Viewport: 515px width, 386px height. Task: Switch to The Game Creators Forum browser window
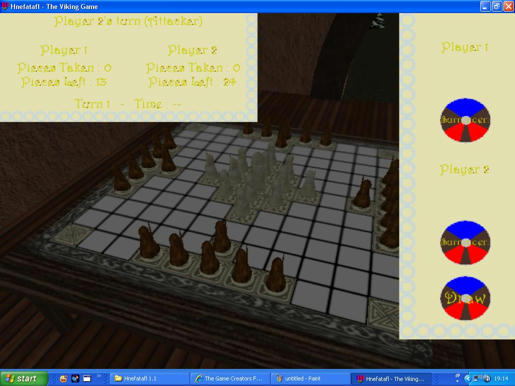coord(229,379)
